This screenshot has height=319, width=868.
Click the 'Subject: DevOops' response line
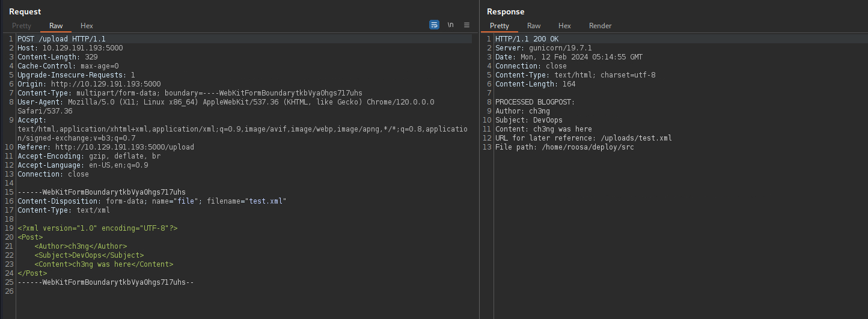click(529, 120)
